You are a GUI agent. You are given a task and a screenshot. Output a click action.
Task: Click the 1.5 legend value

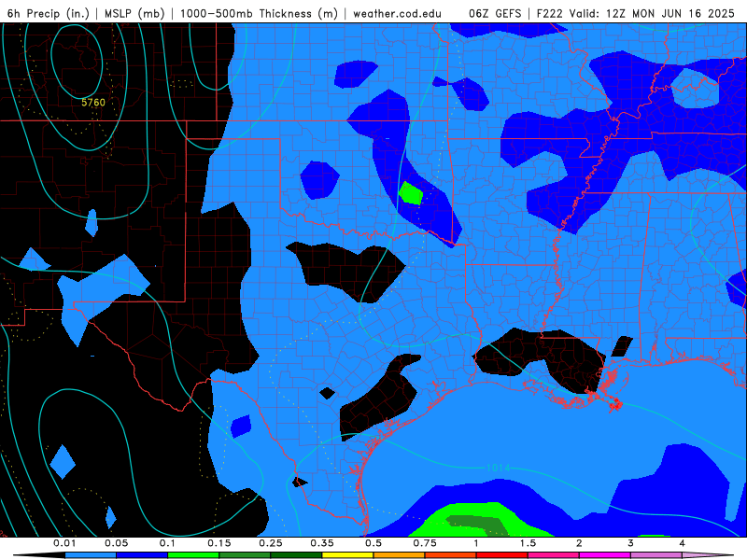pos(528,543)
